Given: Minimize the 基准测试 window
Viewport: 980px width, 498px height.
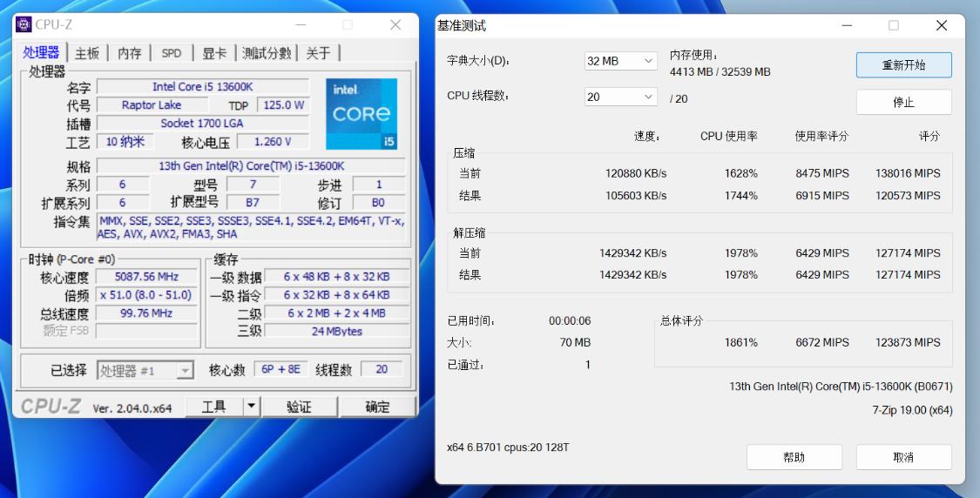Looking at the screenshot, I should pos(847,25).
